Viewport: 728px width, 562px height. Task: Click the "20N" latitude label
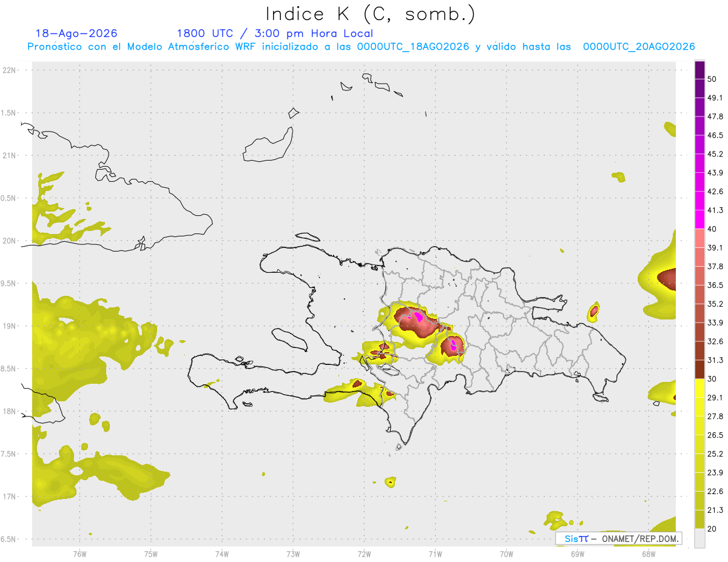9,241
